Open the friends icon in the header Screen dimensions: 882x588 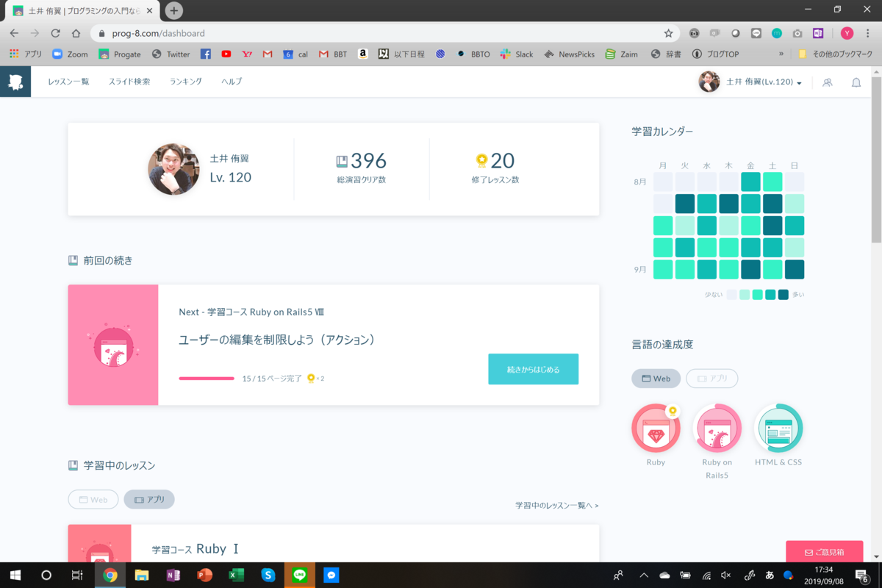click(x=828, y=82)
